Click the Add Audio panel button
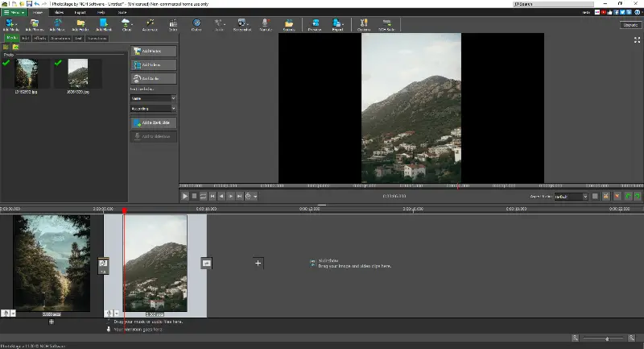The width and height of the screenshot is (644, 349). click(x=154, y=78)
